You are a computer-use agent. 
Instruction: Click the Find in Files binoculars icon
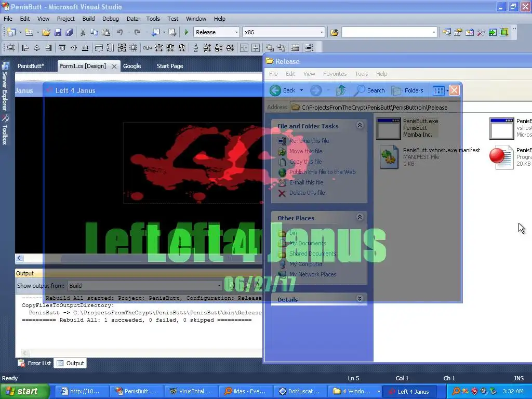tap(334, 32)
